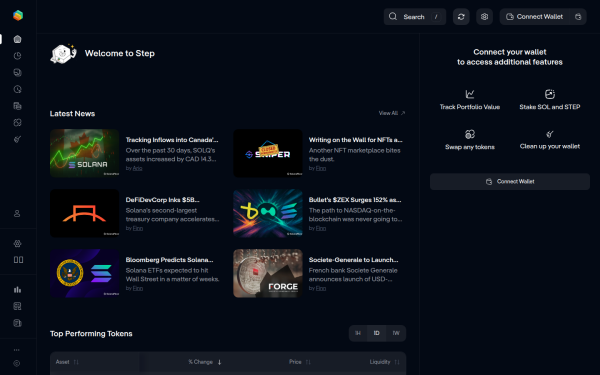This screenshot has width=600, height=375.
Task: Click the 'Welcome to Step' heading
Action: 120,53
